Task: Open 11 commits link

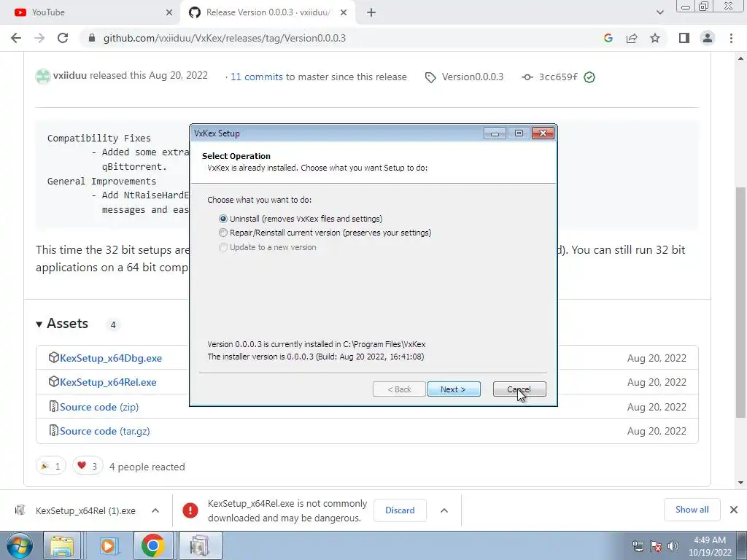Action: 256,77
